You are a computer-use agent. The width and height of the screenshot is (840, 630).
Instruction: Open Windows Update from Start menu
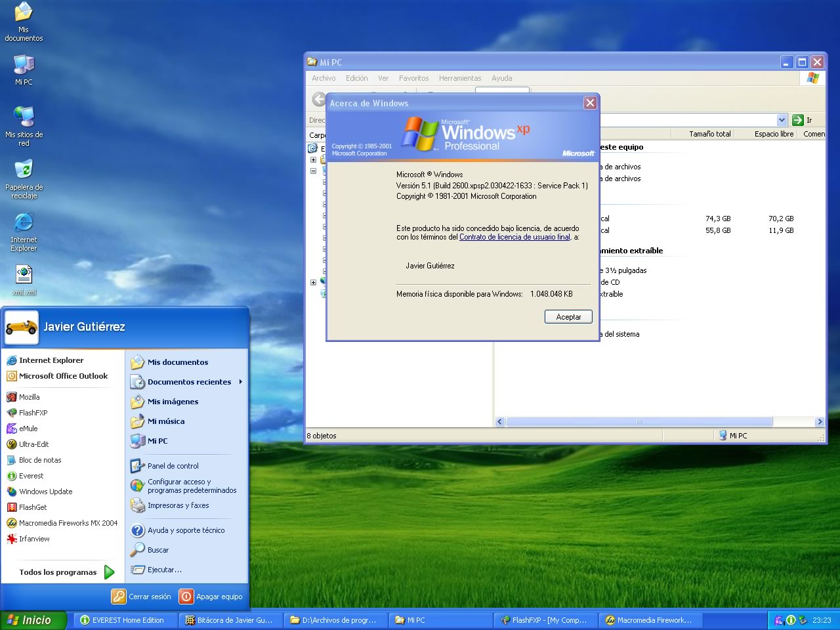coord(39,492)
